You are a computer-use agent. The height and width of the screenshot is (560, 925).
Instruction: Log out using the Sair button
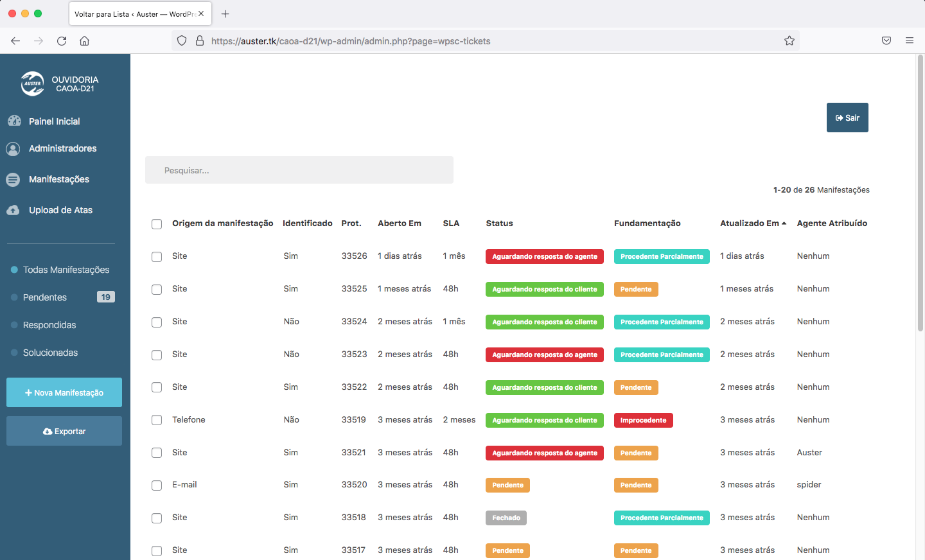[x=847, y=118]
